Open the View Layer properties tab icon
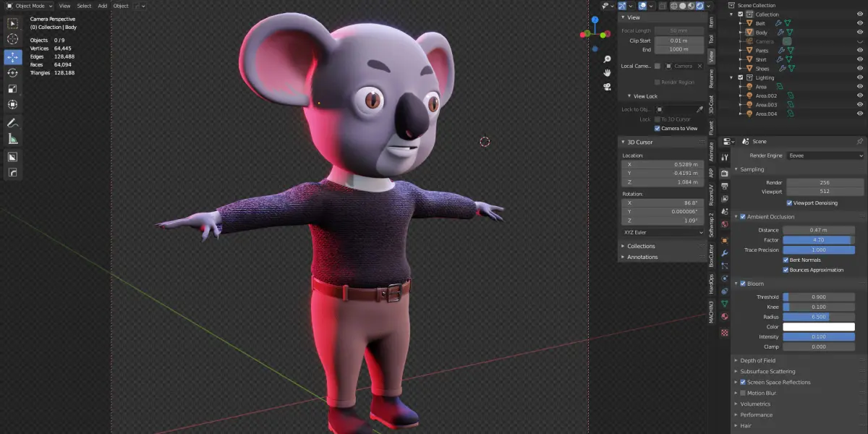 coord(724,199)
